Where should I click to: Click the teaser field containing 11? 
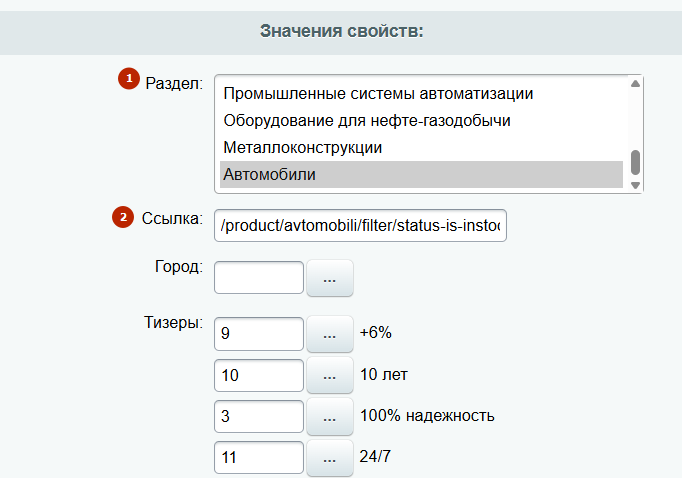click(259, 457)
